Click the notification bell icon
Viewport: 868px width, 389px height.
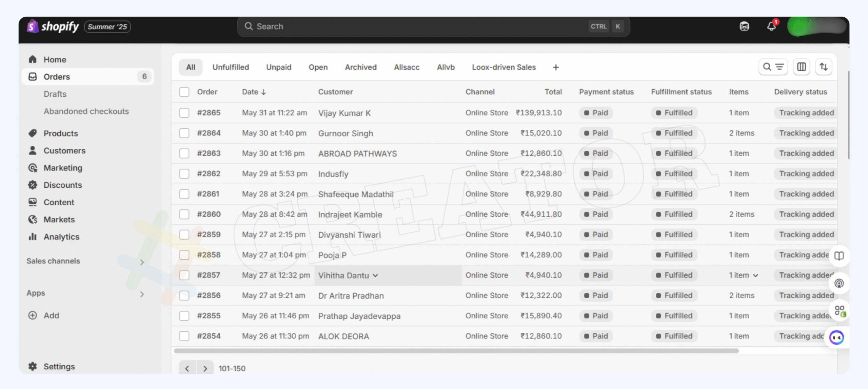click(771, 26)
